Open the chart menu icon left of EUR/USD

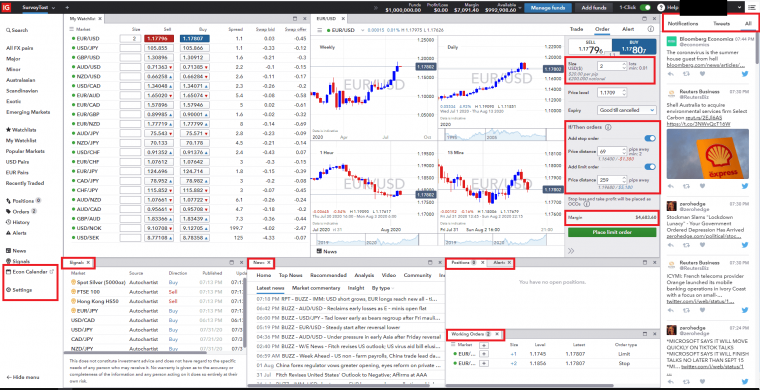(320, 30)
